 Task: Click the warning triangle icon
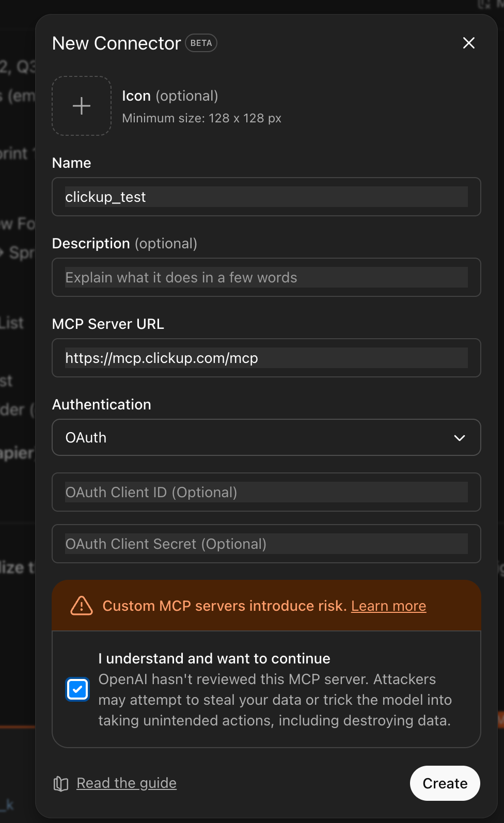[82, 606]
